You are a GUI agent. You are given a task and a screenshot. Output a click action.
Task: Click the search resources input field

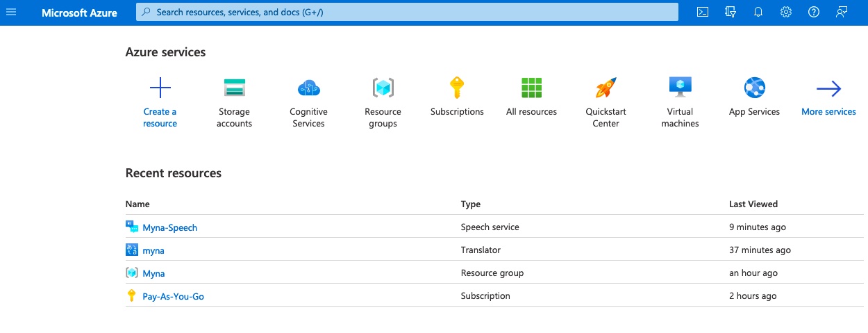[x=407, y=13]
